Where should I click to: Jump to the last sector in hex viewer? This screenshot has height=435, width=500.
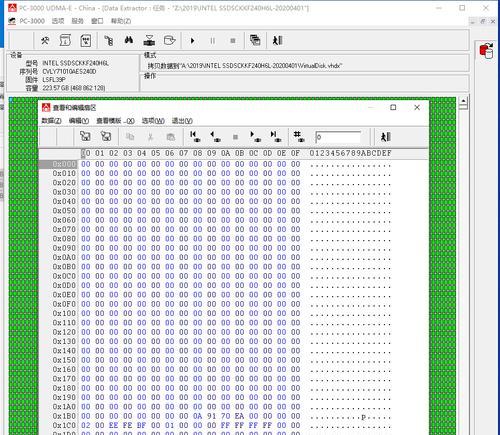(275, 136)
